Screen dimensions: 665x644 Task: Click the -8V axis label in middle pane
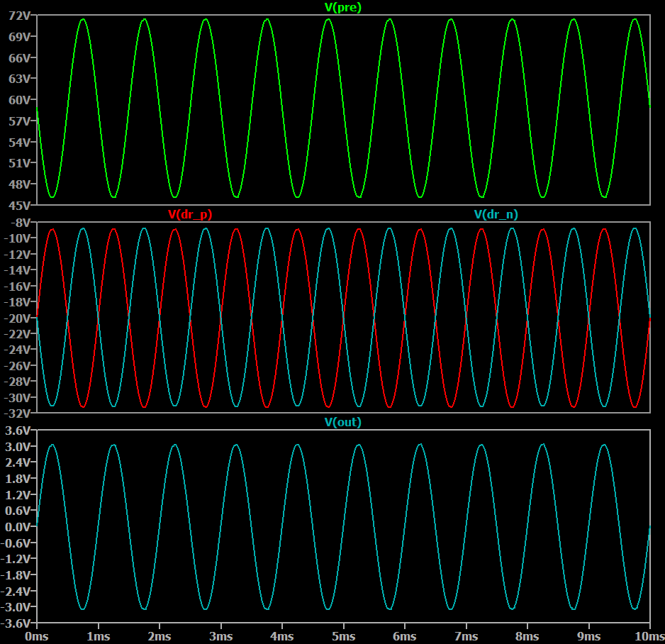21,223
